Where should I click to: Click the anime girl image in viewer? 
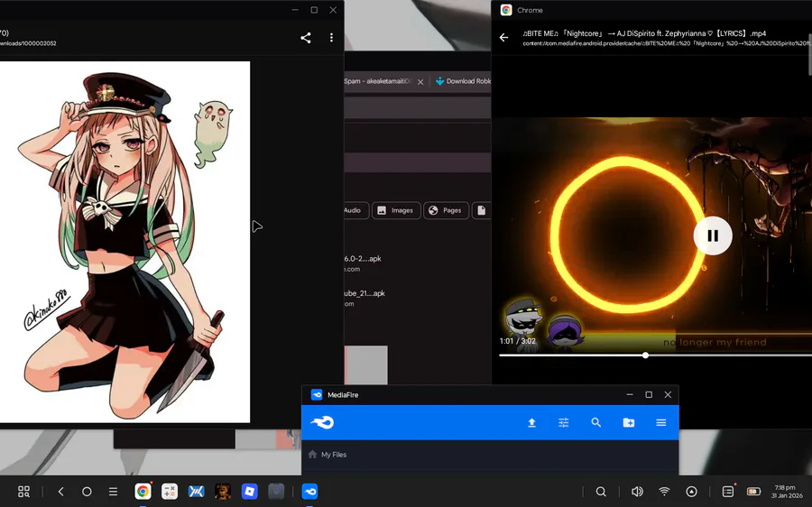(125, 242)
